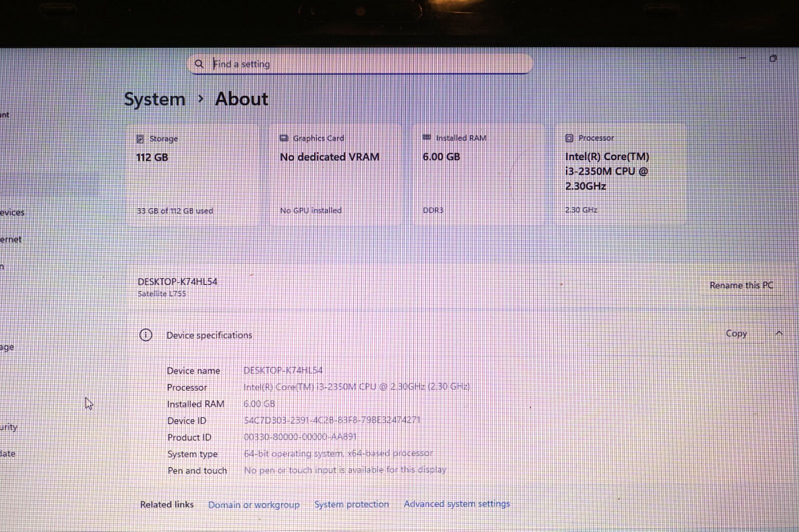Select the System type value
Image resolution: width=799 pixels, height=532 pixels.
click(x=338, y=453)
